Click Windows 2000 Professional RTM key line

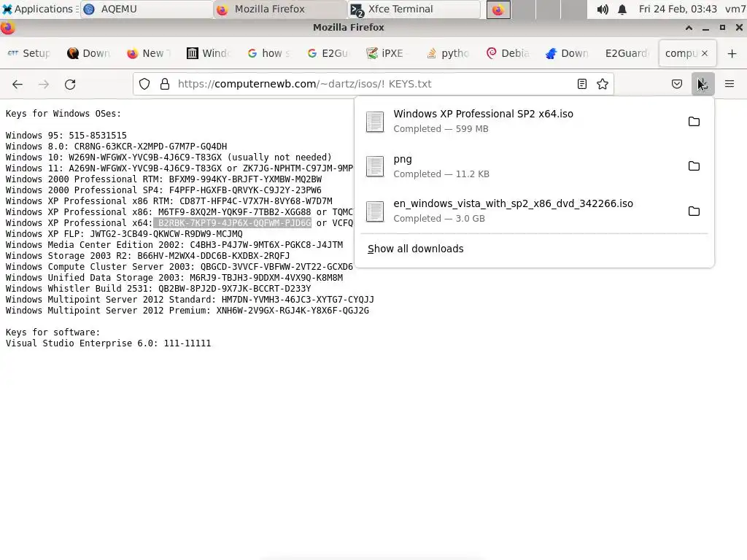(163, 179)
